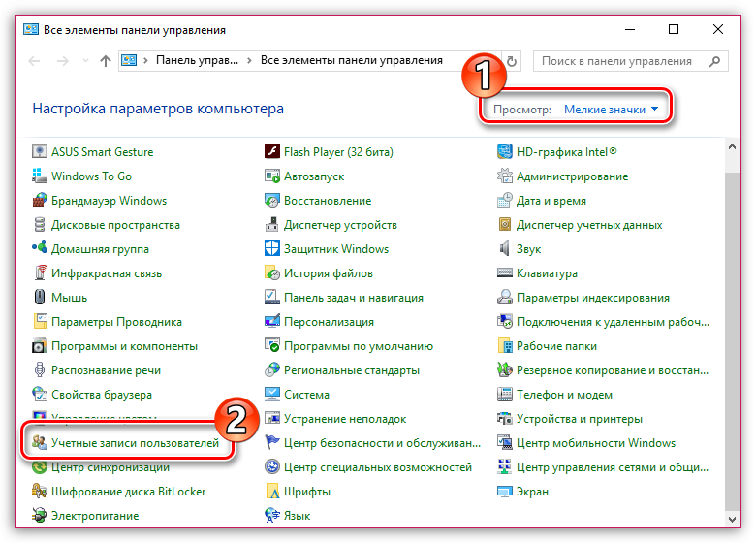Click the Устройства и принтеры icon
The width and height of the screenshot is (756, 543).
pyautogui.click(x=504, y=418)
